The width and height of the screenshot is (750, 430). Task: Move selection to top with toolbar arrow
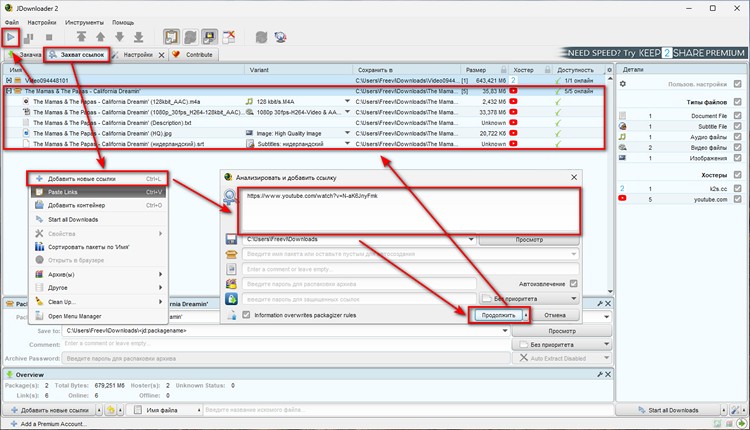click(81, 37)
